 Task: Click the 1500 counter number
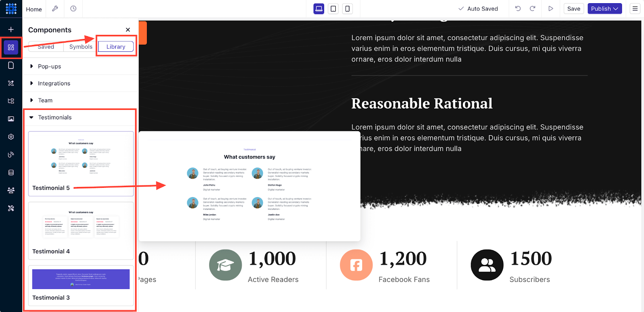[531, 259]
